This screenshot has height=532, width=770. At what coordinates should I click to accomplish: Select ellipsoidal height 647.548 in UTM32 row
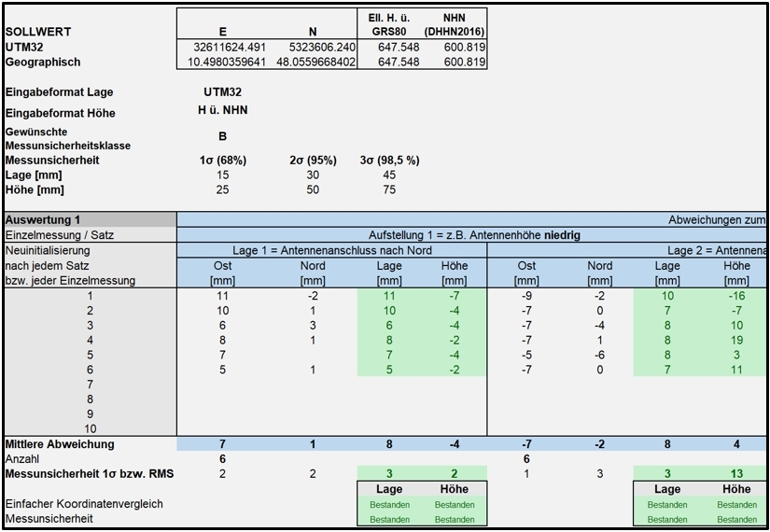pos(399,48)
